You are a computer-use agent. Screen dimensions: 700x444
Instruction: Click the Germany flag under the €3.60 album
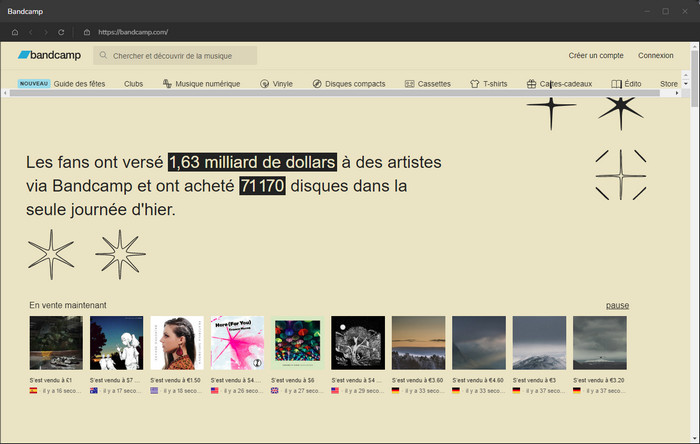396,390
